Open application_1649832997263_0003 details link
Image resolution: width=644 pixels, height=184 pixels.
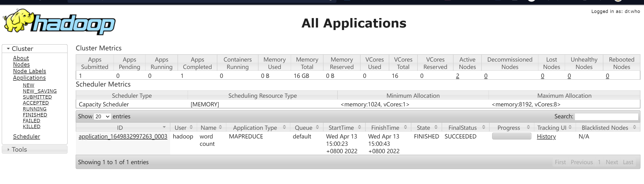[x=123, y=137]
